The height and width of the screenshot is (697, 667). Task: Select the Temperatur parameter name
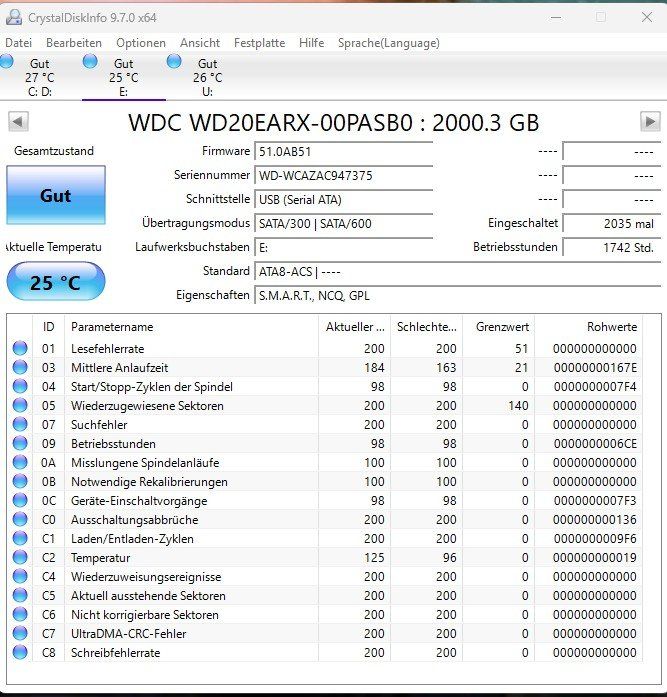[x=100, y=557]
